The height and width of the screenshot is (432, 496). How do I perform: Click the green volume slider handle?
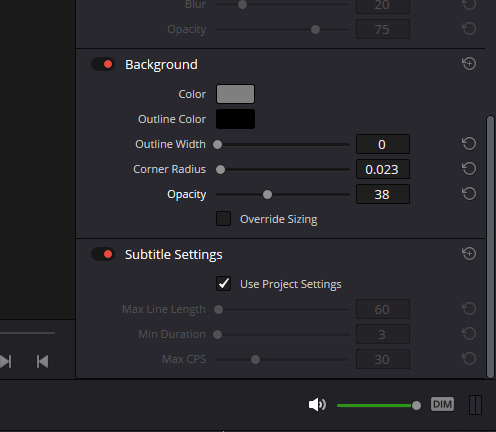pos(416,405)
